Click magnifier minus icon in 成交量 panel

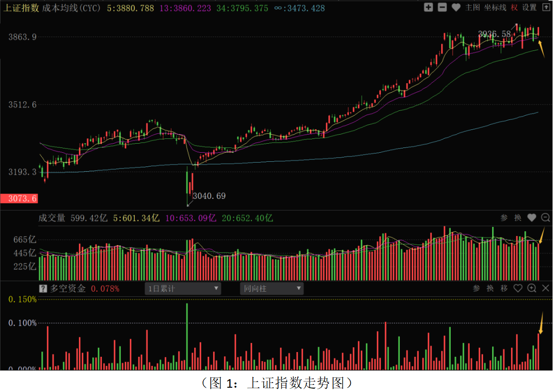coord(545,218)
